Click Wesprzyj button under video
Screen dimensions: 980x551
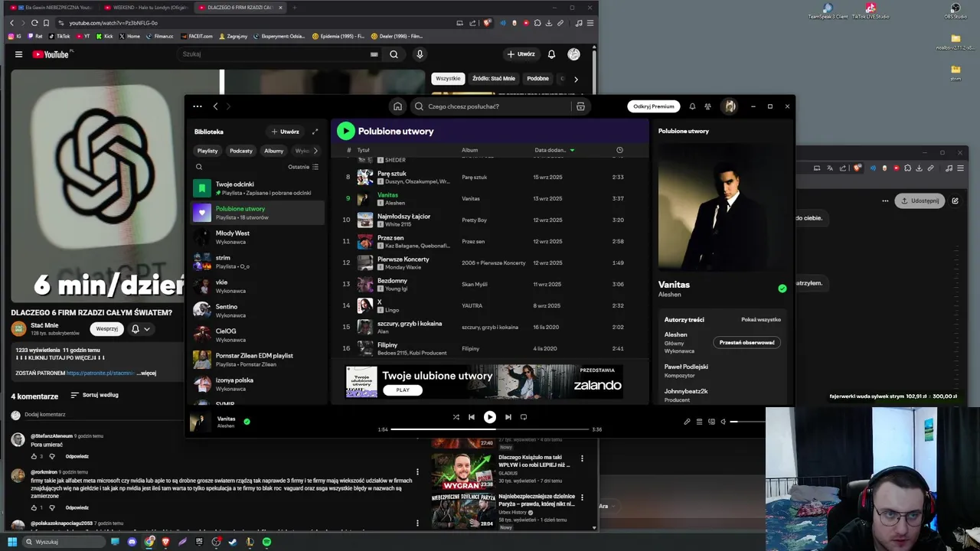[107, 329]
